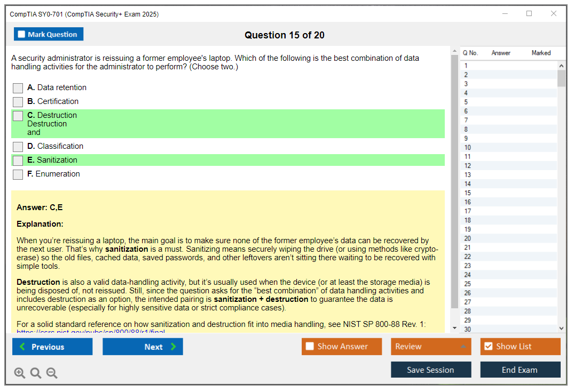Check the Mark Question box
This screenshot has width=574, height=392.
click(21, 34)
